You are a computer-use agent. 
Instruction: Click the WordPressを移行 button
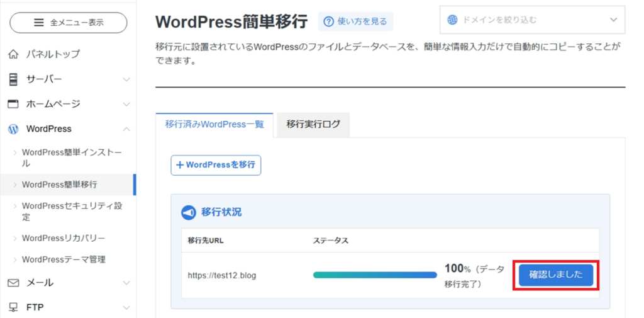point(216,165)
